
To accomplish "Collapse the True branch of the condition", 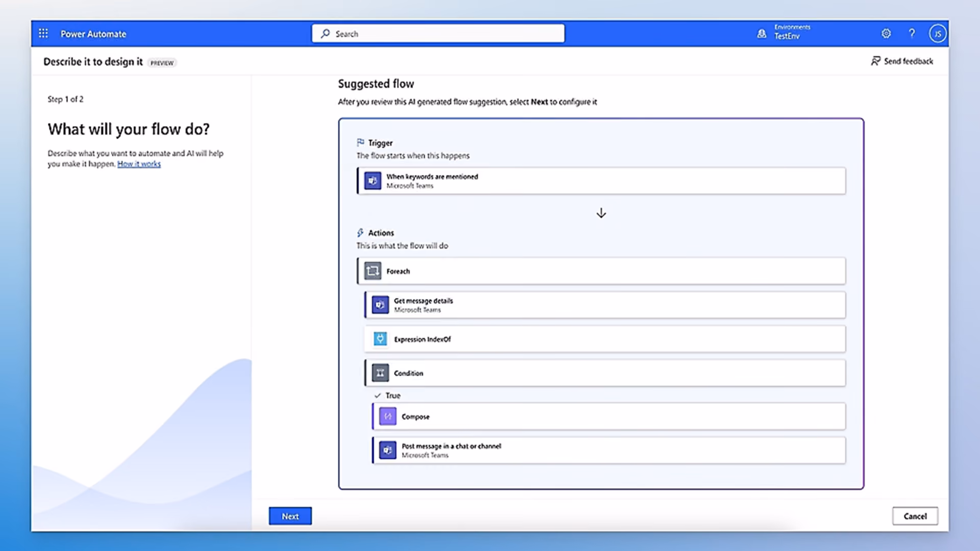I will [377, 395].
